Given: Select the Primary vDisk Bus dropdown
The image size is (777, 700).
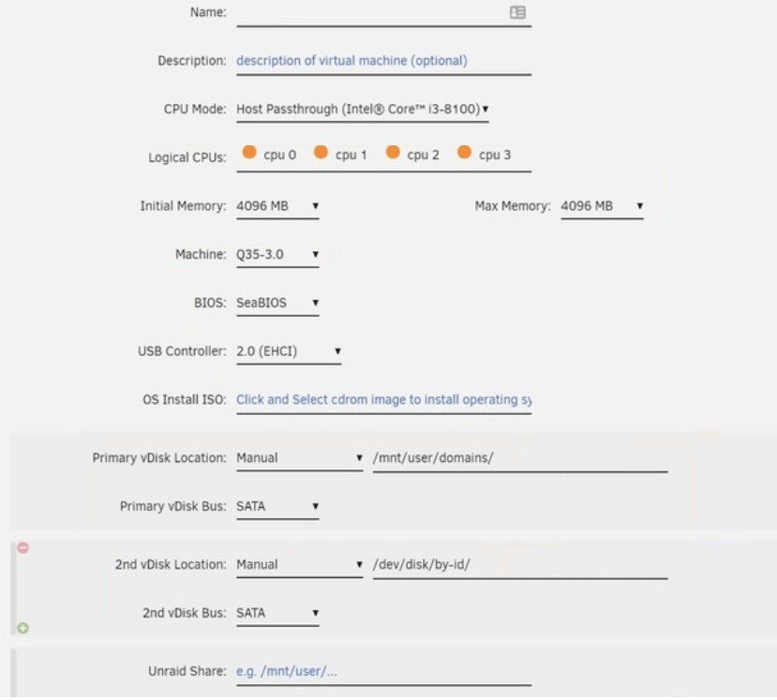Looking at the screenshot, I should [x=277, y=507].
